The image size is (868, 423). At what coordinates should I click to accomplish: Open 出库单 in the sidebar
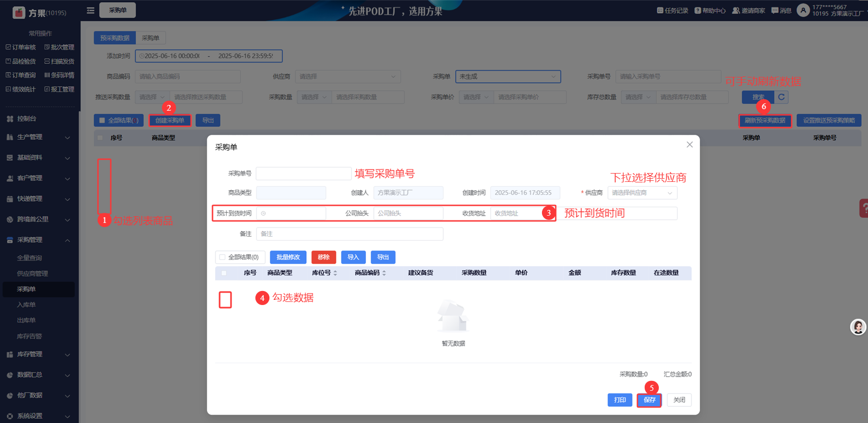(x=26, y=321)
